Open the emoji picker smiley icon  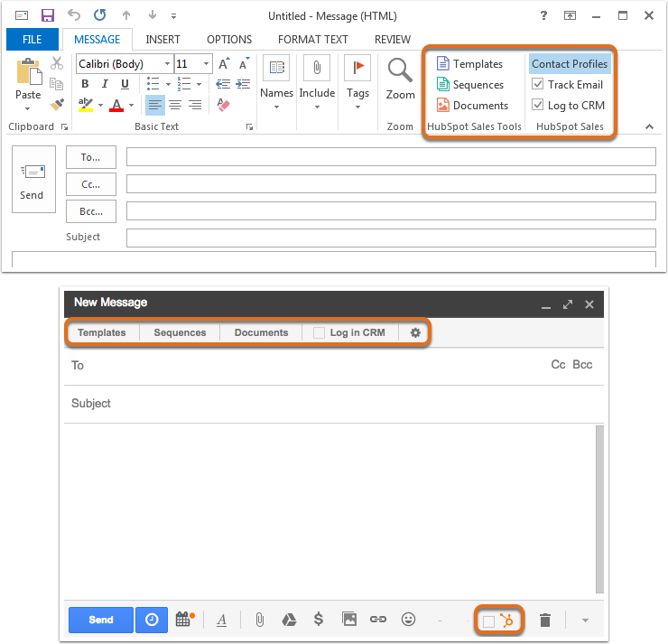(408, 620)
